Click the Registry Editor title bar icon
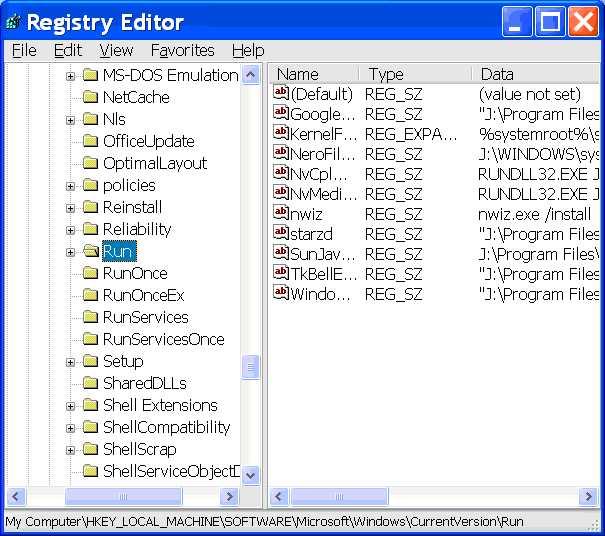The height and width of the screenshot is (536, 605). click(13, 22)
